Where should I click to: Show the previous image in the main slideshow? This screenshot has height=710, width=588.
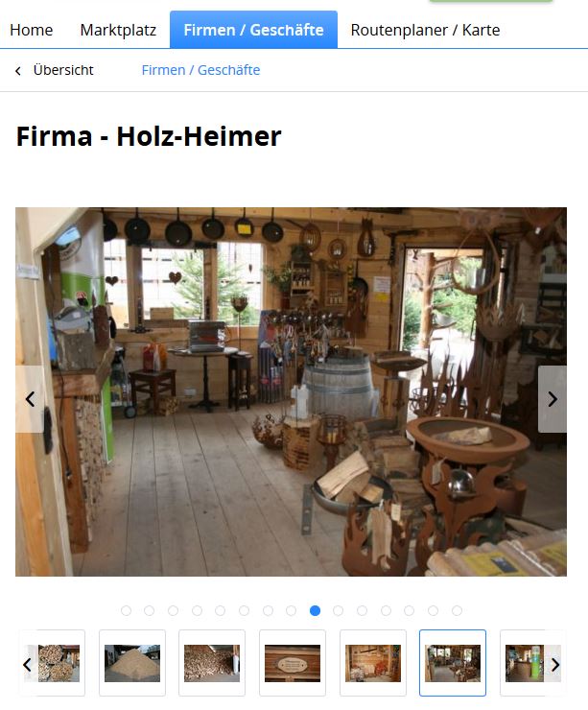pyautogui.click(x=30, y=399)
